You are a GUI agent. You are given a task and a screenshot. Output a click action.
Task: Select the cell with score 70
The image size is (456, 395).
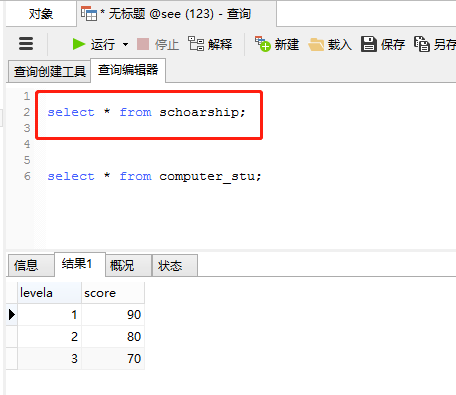113,359
